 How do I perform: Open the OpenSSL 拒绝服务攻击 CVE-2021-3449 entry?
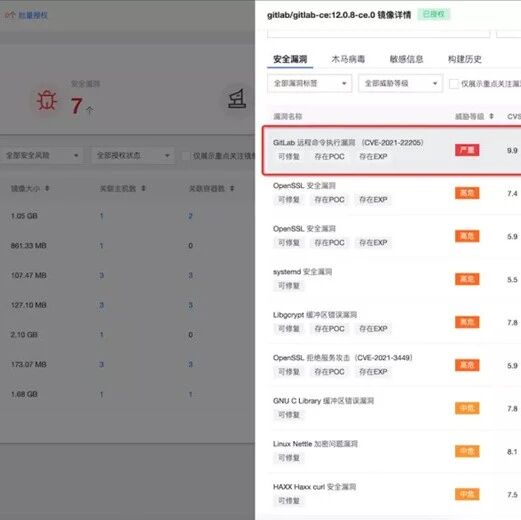point(343,358)
